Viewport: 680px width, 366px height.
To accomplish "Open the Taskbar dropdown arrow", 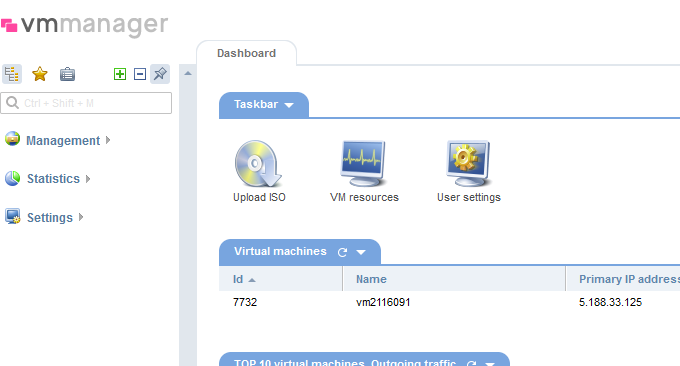I will [x=289, y=105].
